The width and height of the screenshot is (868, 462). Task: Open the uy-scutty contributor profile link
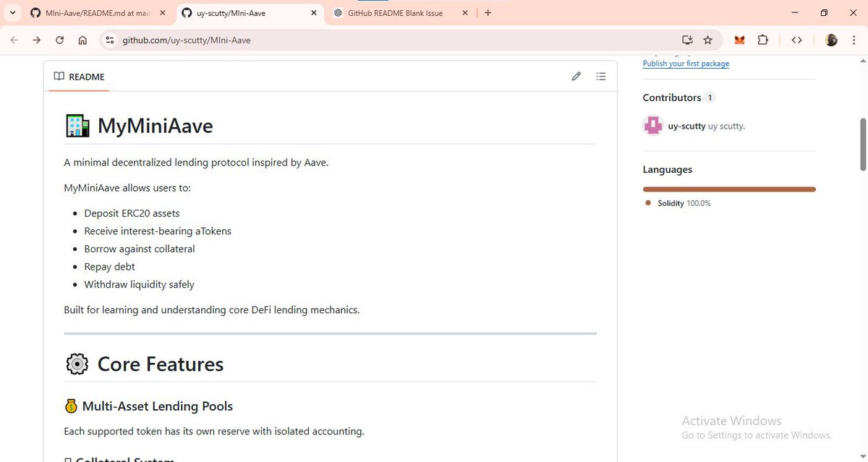[x=686, y=126]
